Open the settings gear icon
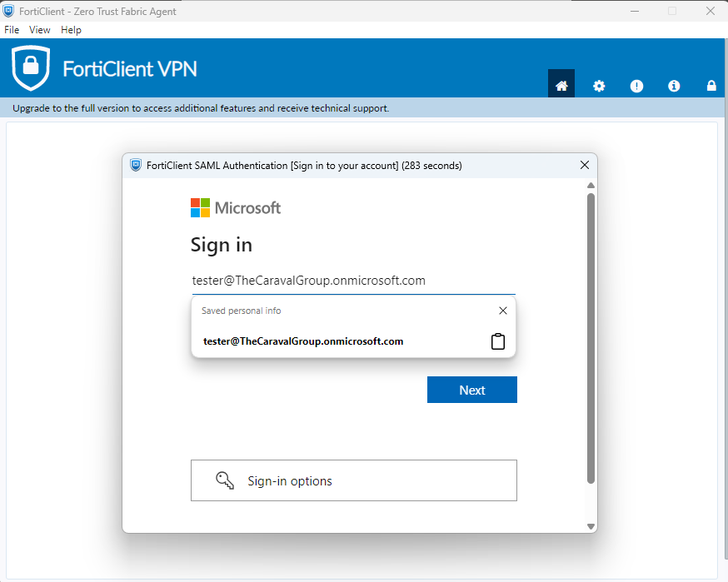 pos(599,86)
